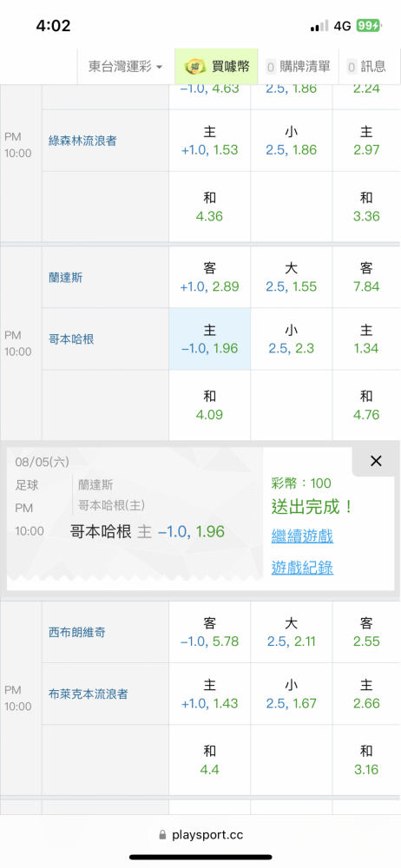Select 哥本哈根 主 -1.0 handicap cell

(x=209, y=339)
